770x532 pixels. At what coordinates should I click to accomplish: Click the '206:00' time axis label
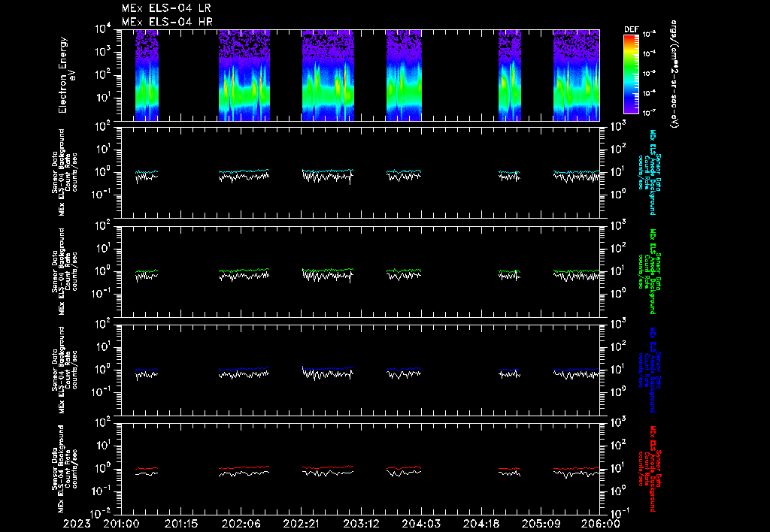[x=601, y=524]
